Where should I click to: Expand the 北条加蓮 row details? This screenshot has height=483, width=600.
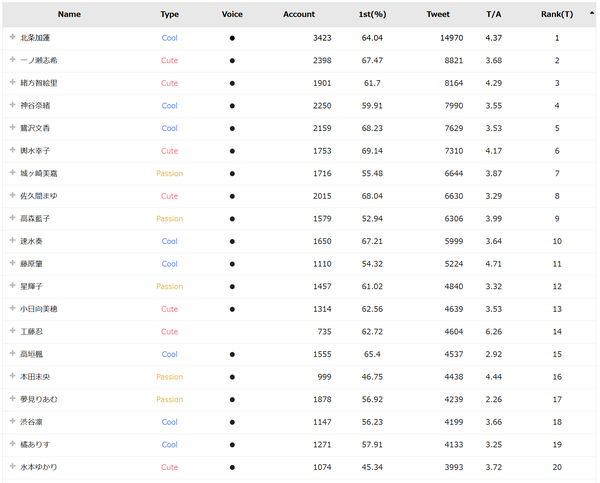pyautogui.click(x=12, y=37)
